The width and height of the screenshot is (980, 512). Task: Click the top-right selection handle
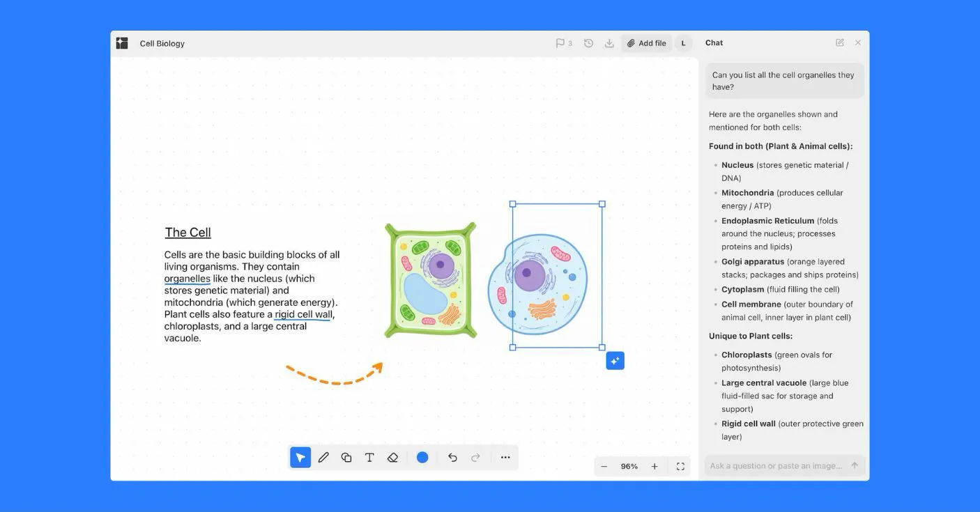coord(602,204)
